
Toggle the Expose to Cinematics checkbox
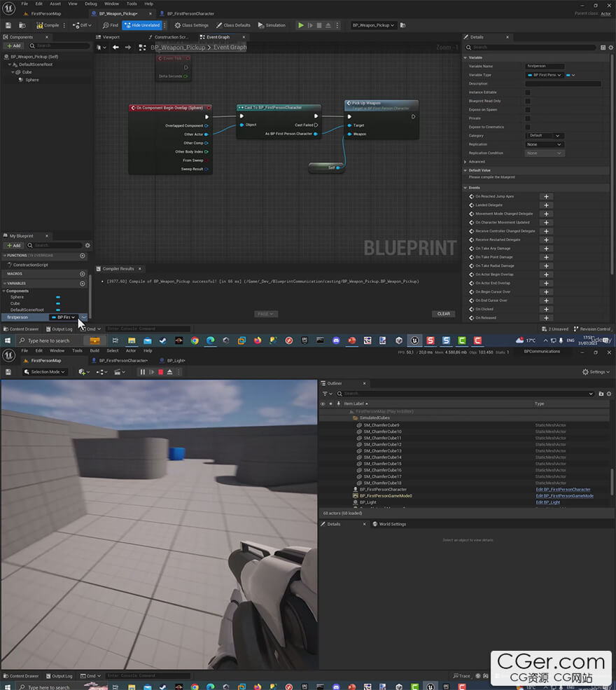point(528,127)
